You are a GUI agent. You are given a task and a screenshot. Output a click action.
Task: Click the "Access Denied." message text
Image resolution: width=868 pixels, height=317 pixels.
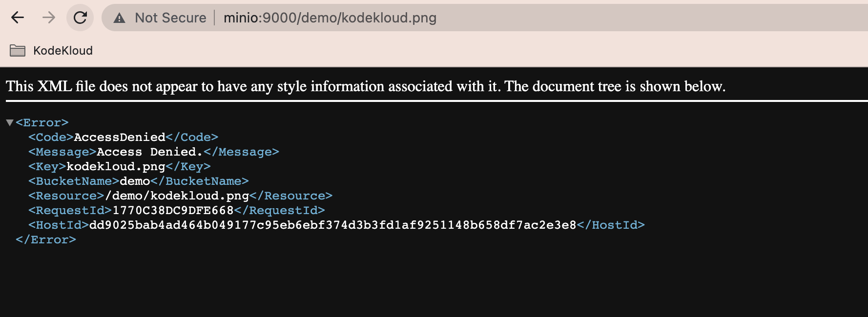149,152
